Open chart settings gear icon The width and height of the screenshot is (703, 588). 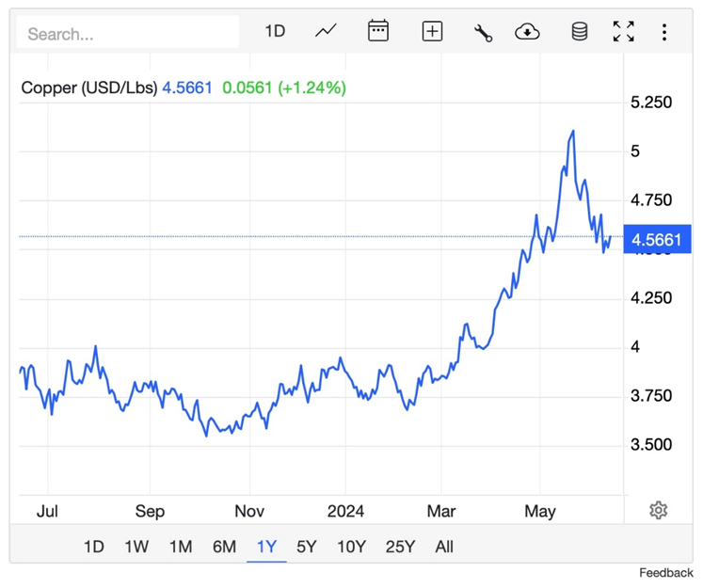659,510
